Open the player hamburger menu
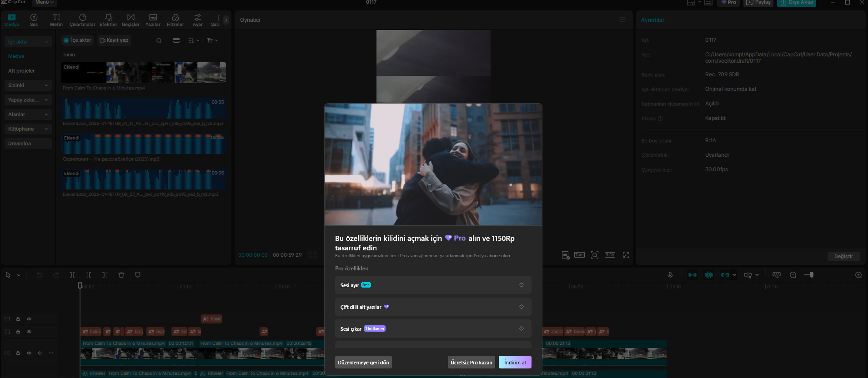 click(622, 20)
